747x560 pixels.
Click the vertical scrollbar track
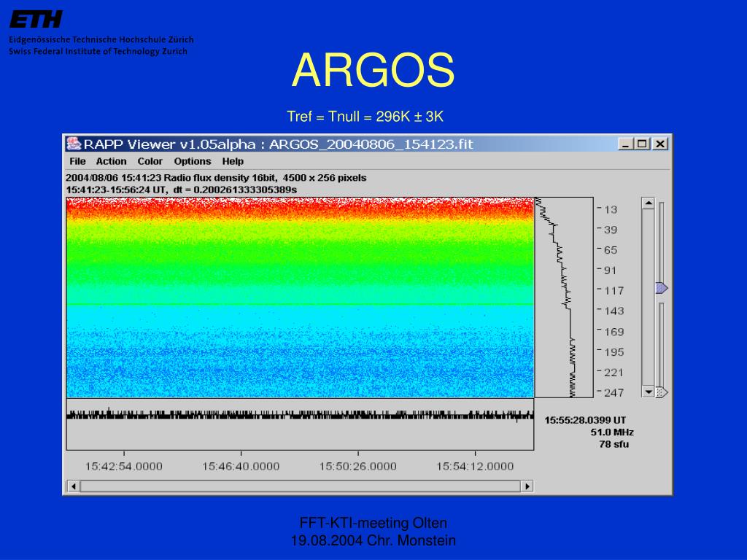point(648,297)
